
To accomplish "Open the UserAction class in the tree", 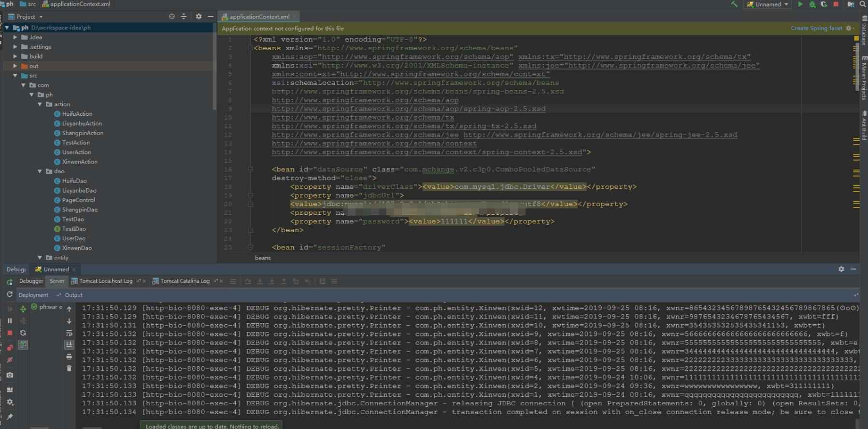I will point(76,152).
